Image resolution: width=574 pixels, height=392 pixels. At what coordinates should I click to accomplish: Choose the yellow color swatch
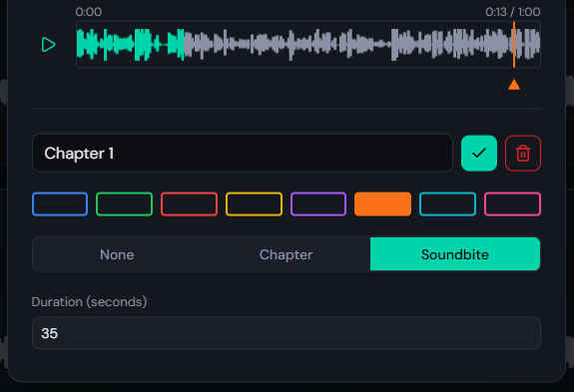pos(254,204)
